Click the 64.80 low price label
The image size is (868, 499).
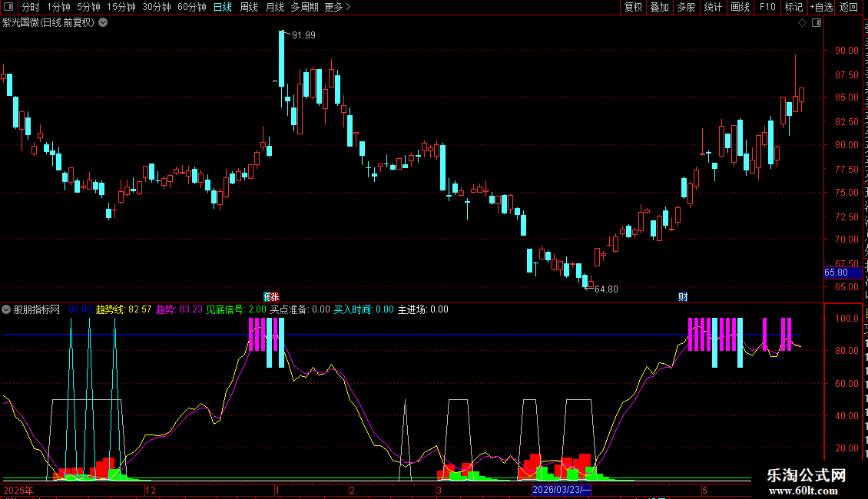click(x=606, y=289)
